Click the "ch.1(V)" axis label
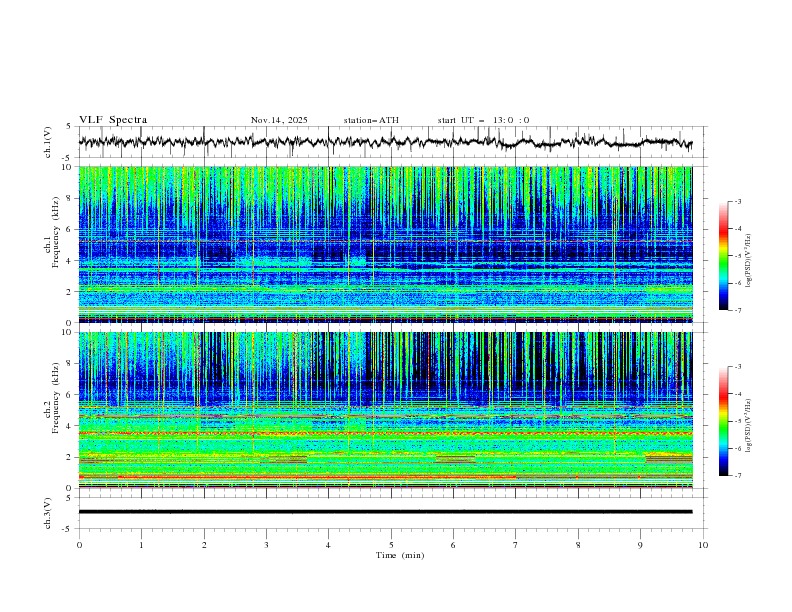 tap(48, 142)
